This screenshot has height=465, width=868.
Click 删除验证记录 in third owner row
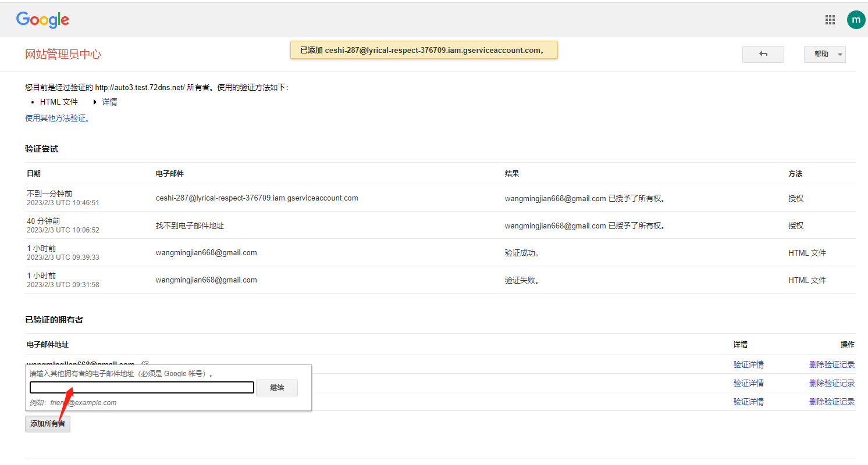click(832, 402)
